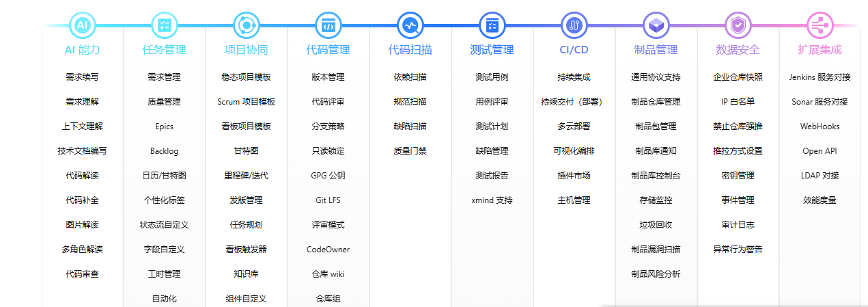The width and height of the screenshot is (868, 307).
Task: Open the 任务管理 heading
Action: (x=164, y=50)
